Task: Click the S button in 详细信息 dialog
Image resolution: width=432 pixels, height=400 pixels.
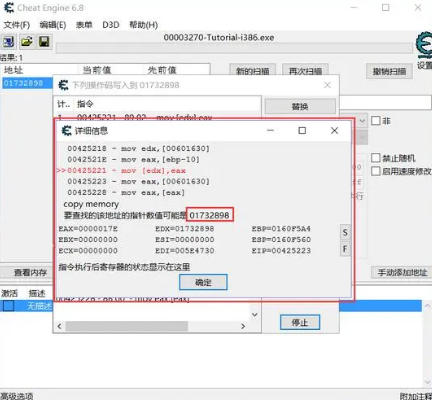Action: [345, 232]
